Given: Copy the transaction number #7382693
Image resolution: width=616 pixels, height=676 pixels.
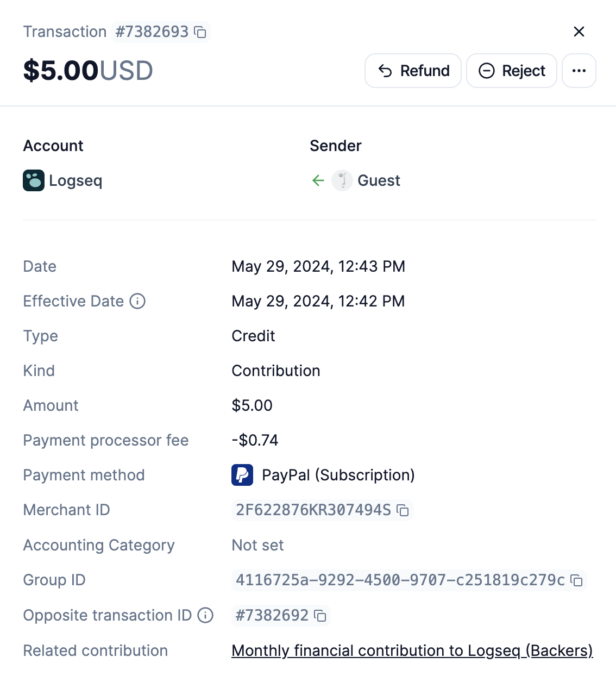Looking at the screenshot, I should click(200, 32).
